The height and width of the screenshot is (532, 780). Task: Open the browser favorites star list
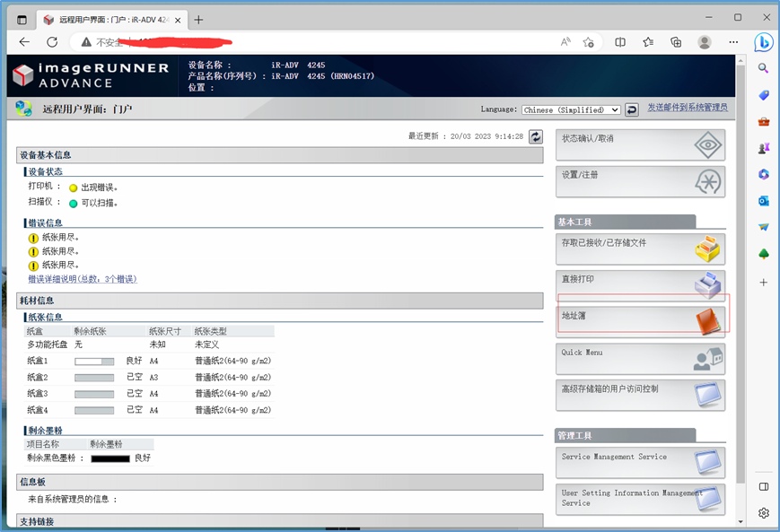[648, 42]
